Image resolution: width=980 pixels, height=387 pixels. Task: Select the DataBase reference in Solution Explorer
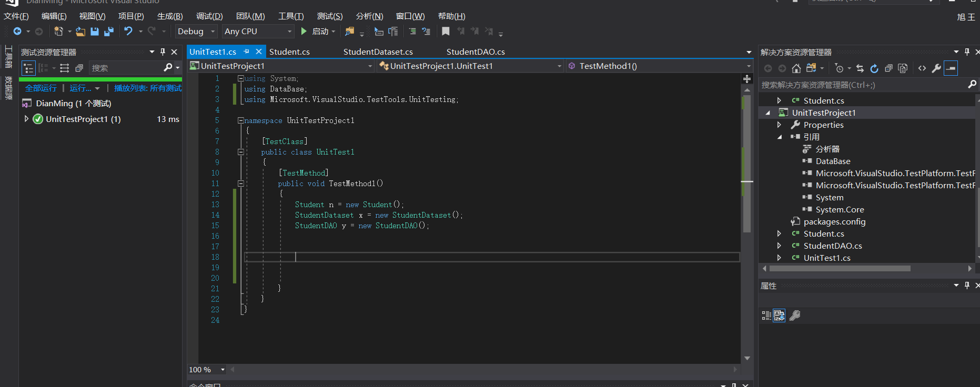[x=833, y=161]
